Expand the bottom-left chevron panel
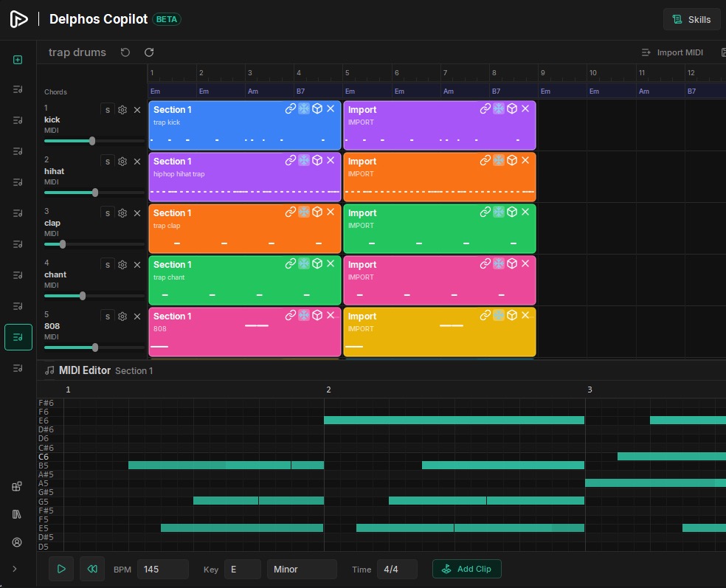Image resolution: width=726 pixels, height=588 pixels. click(17, 569)
